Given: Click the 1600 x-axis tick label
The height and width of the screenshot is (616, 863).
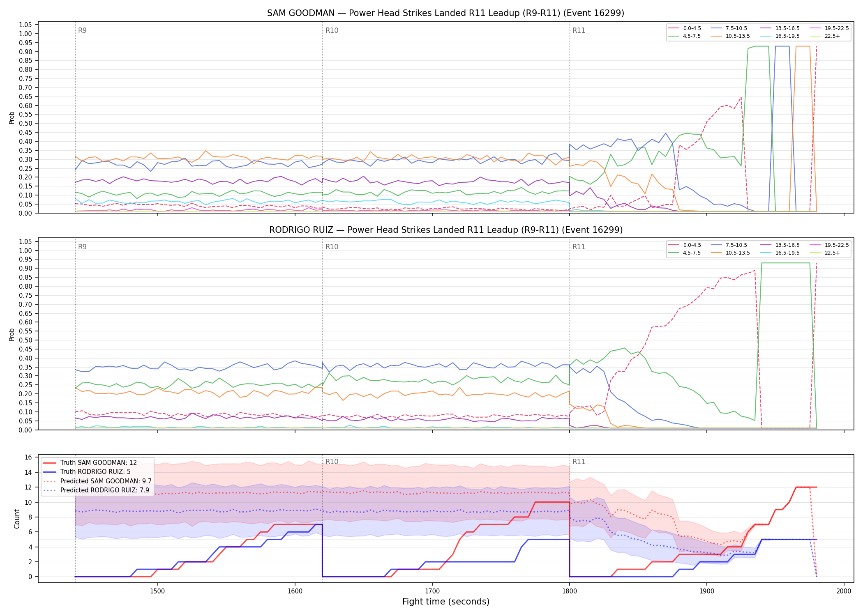Looking at the screenshot, I should (295, 591).
